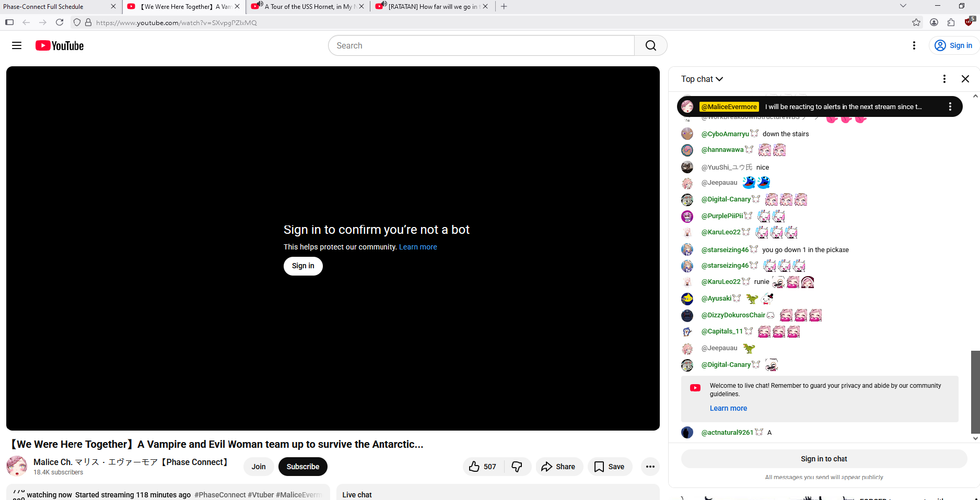The image size is (980, 500).
Task: Open tracking protection shield icon
Action: 77,22
